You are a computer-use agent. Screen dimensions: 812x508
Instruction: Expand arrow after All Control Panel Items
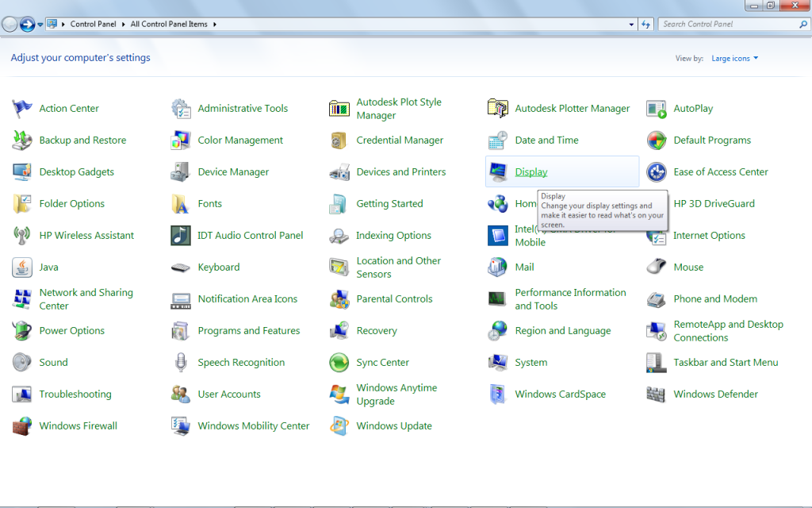tap(214, 25)
